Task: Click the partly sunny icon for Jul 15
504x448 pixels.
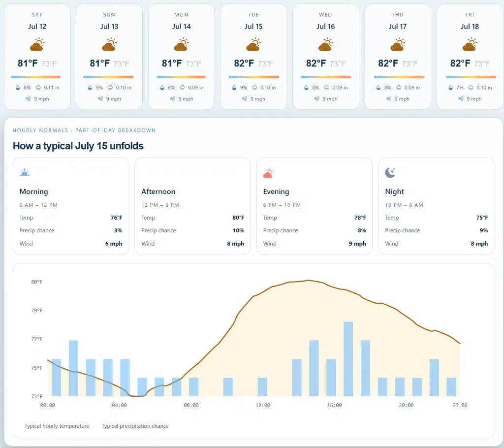Action: pyautogui.click(x=253, y=44)
